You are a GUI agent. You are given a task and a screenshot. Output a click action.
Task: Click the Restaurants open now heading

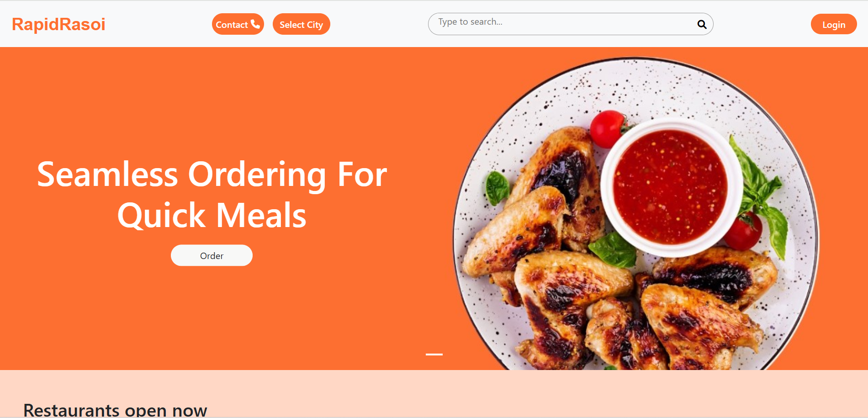115,409
